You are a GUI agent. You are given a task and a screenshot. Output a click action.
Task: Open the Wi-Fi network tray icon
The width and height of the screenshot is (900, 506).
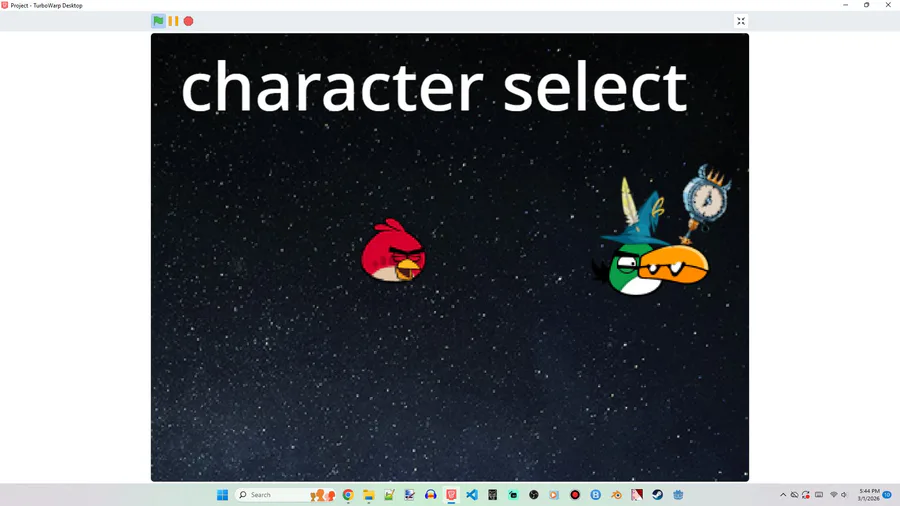(833, 495)
